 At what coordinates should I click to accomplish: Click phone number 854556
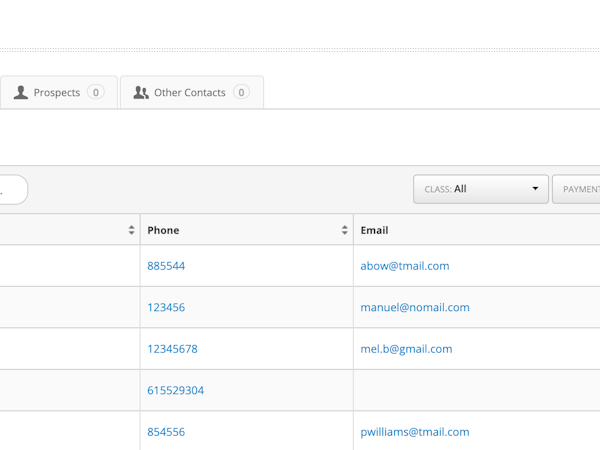[x=166, y=432]
